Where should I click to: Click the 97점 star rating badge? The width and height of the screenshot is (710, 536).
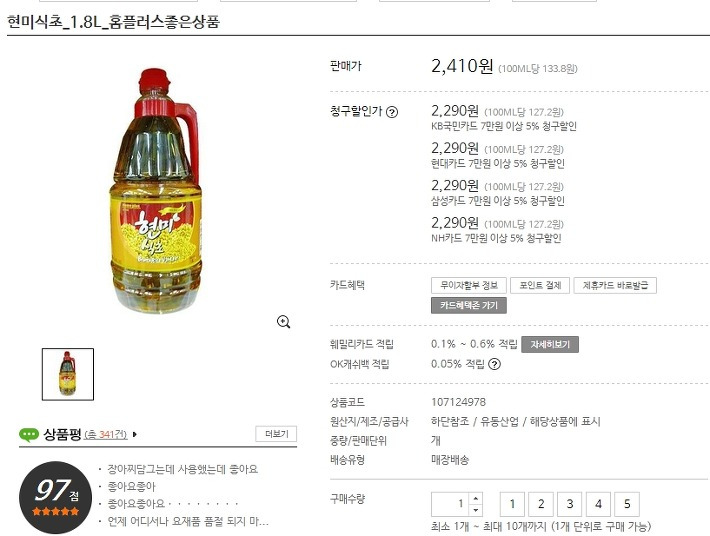click(56, 498)
